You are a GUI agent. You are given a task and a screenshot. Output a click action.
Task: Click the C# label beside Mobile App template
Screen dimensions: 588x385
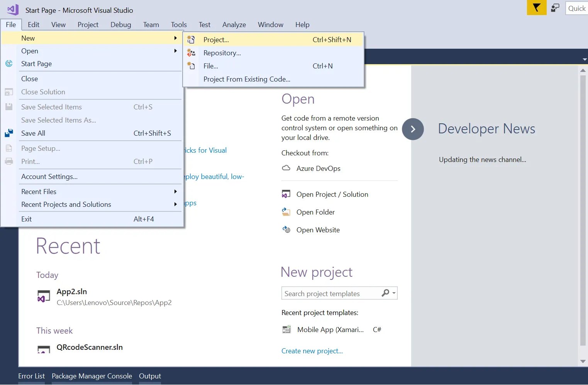point(377,329)
